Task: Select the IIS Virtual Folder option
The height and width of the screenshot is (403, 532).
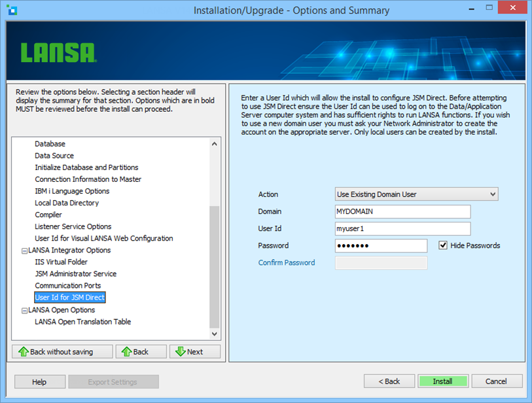Action: tap(61, 262)
